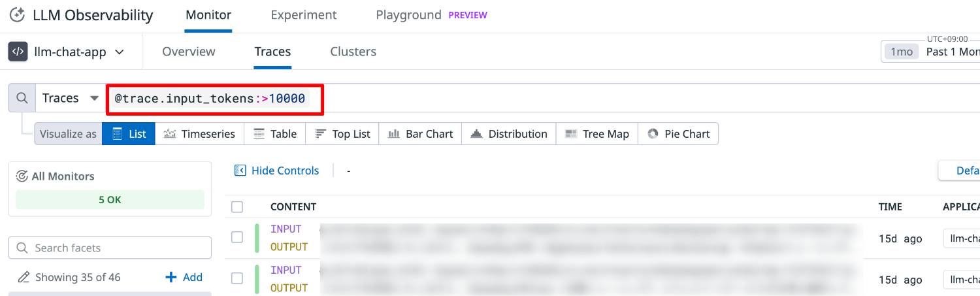Switch to the Experiment tab

[304, 14]
